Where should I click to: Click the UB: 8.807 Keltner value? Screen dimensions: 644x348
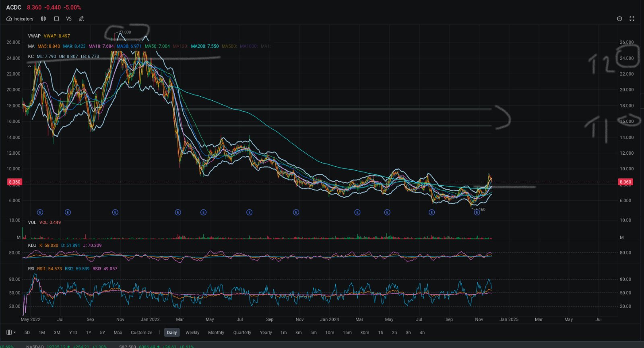[68, 56]
